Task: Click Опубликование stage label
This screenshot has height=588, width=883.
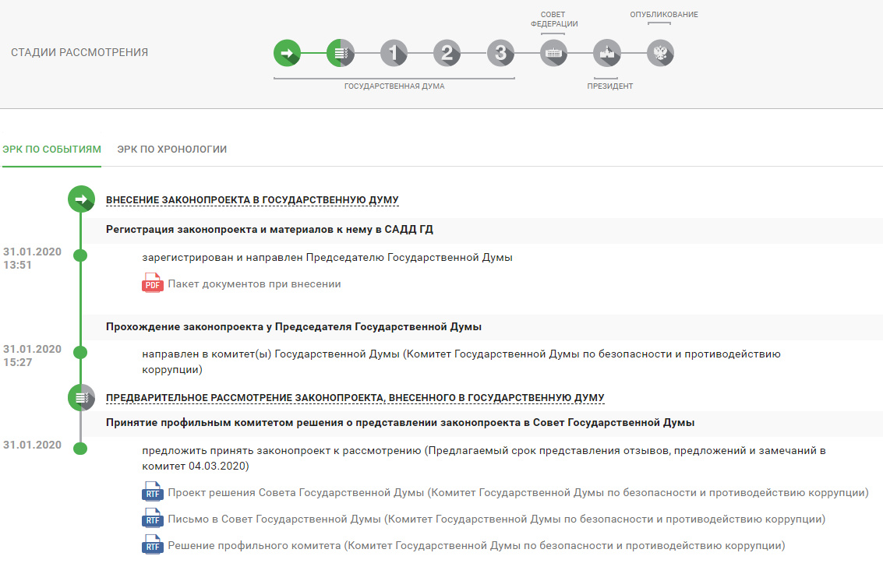Action: click(x=664, y=15)
